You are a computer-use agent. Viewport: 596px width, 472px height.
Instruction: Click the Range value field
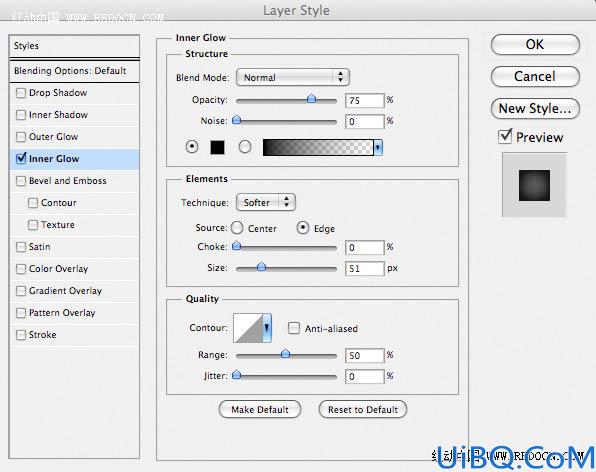click(x=365, y=355)
